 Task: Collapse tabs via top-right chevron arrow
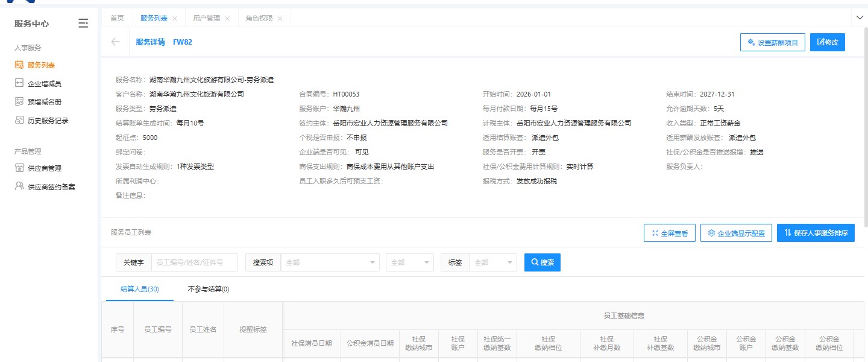(x=860, y=17)
